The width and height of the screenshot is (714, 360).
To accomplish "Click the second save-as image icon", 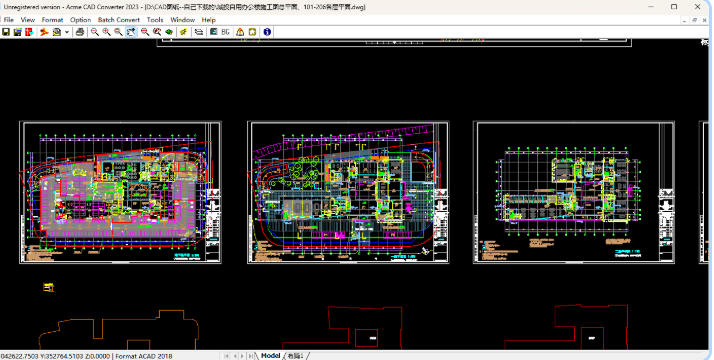I will (x=18, y=32).
